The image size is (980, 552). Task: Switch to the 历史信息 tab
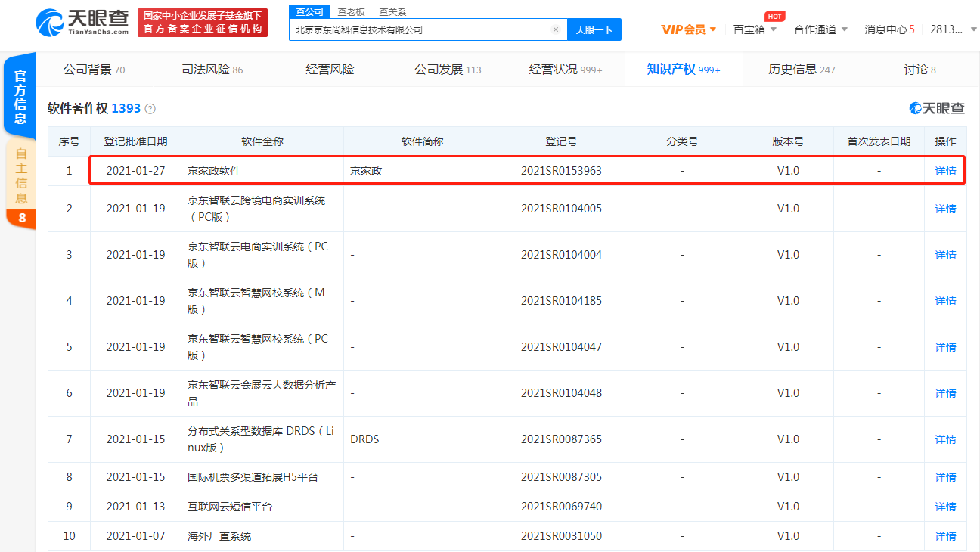pyautogui.click(x=802, y=70)
